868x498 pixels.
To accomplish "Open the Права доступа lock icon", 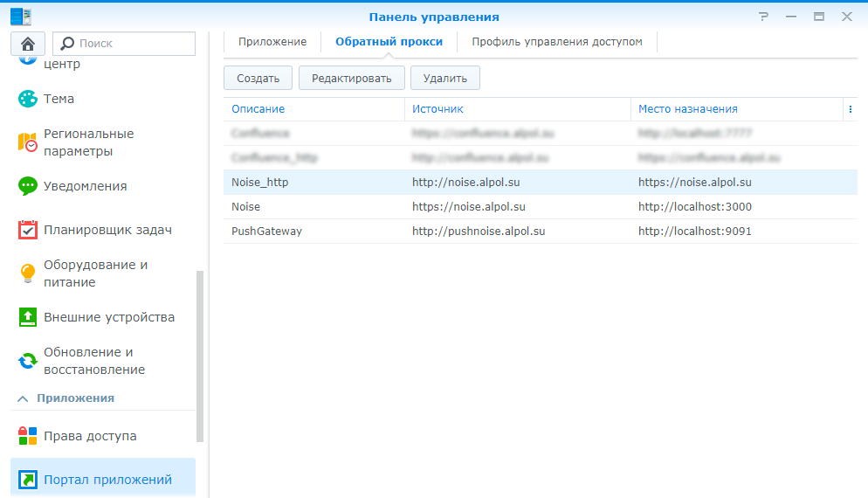I will [x=29, y=436].
